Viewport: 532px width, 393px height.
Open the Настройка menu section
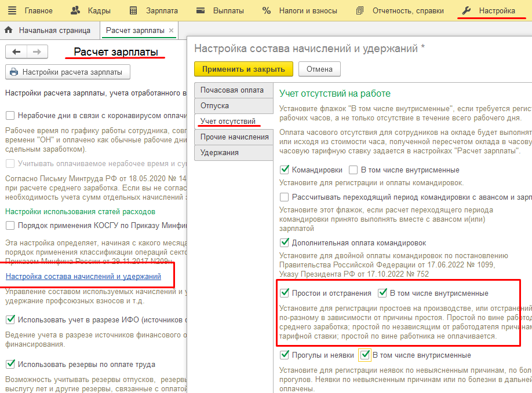click(x=497, y=11)
